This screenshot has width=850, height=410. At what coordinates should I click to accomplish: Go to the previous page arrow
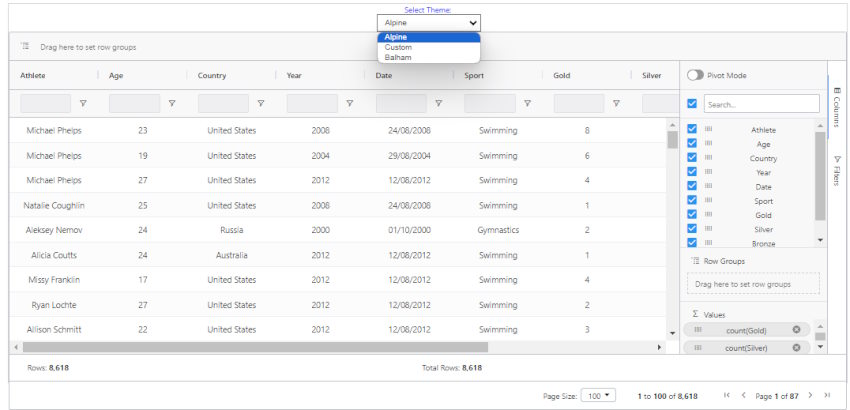point(744,395)
